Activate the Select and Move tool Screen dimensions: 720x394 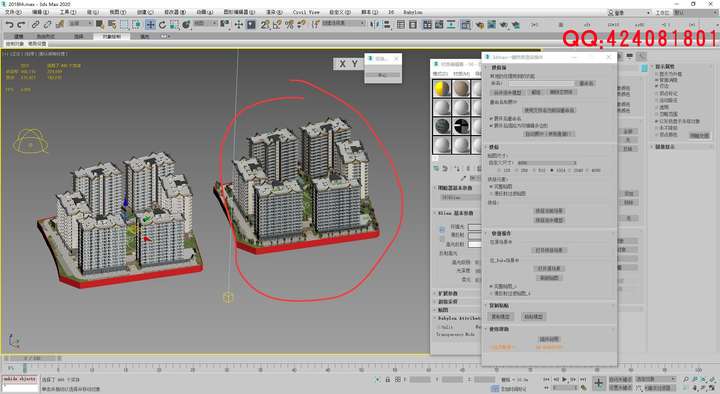(x=150, y=24)
